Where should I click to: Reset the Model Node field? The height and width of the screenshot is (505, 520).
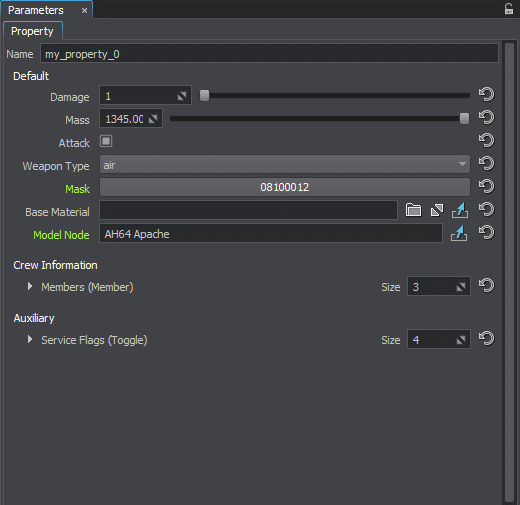coord(486,232)
